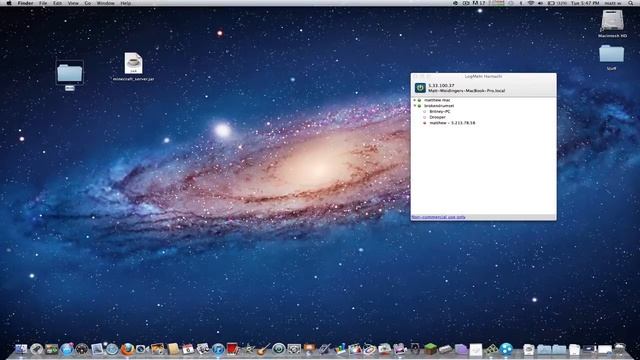The height and width of the screenshot is (360, 640).
Task: Open the Trash in the Dock
Action: (x=620, y=349)
